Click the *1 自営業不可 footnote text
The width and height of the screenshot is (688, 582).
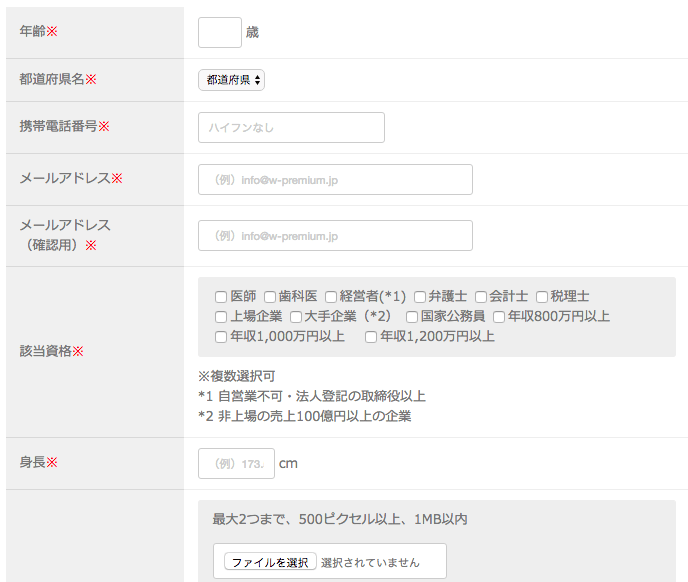pyautogui.click(x=312, y=396)
